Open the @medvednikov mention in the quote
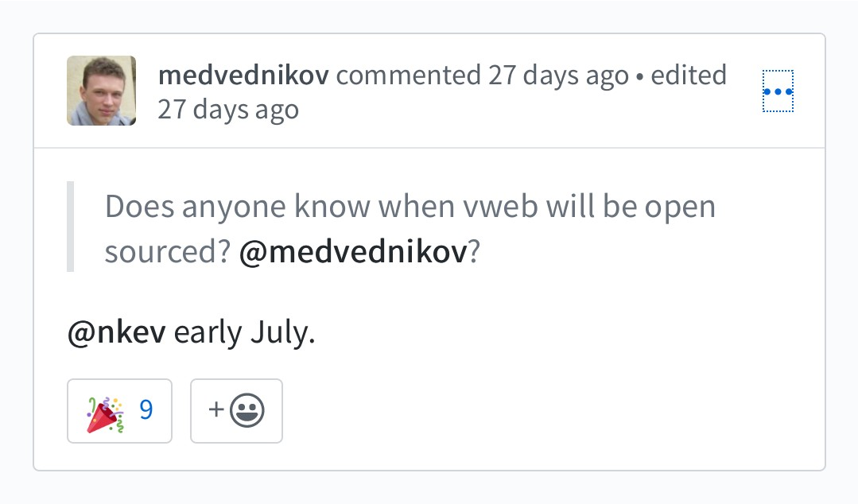This screenshot has height=504, width=858. point(352,253)
